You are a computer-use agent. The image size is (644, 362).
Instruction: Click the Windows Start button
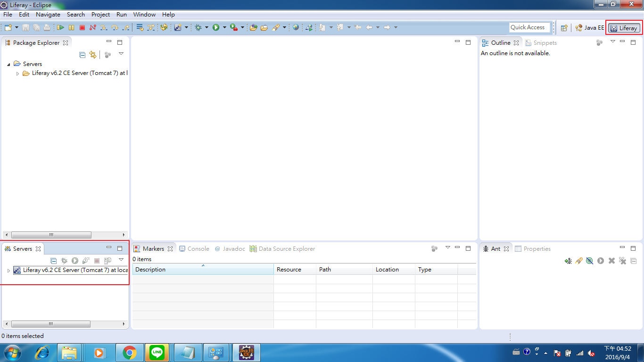13,353
